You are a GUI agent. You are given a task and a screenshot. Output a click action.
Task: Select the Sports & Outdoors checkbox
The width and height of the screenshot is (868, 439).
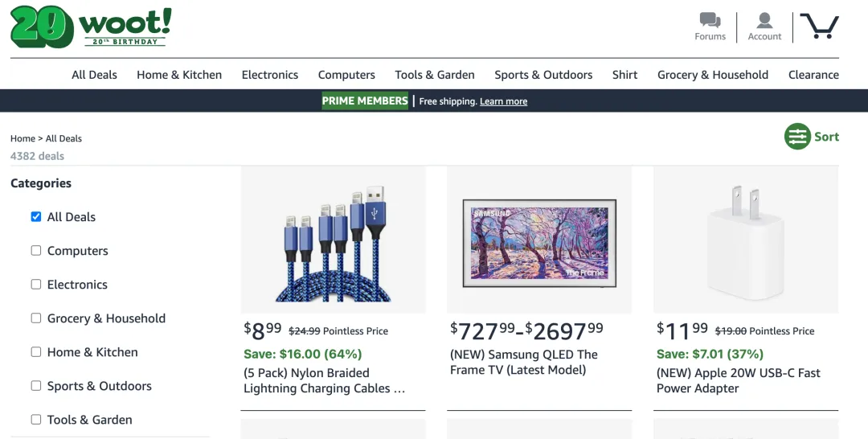(36, 385)
